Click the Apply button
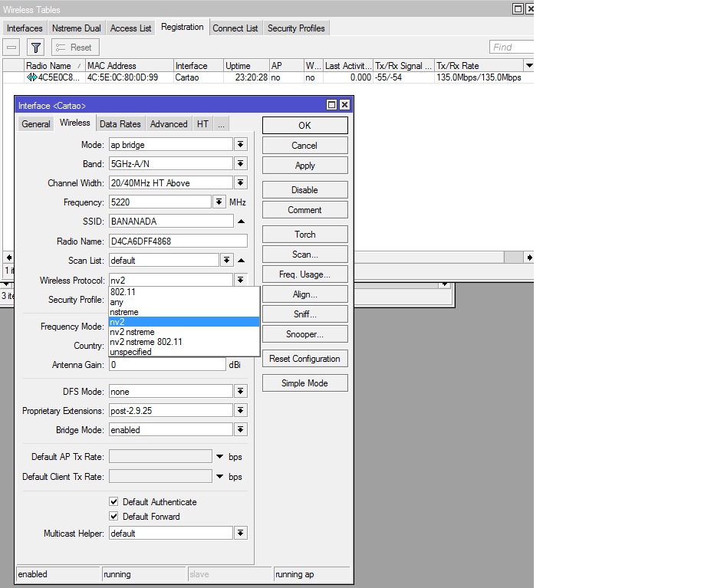The width and height of the screenshot is (711, 588). (304, 166)
